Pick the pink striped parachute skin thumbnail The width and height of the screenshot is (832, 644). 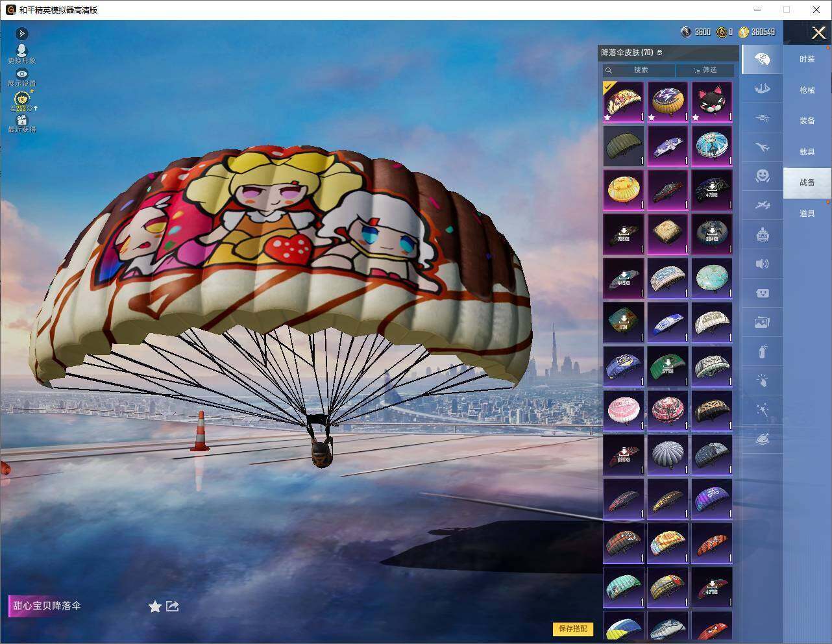pyautogui.click(x=624, y=411)
